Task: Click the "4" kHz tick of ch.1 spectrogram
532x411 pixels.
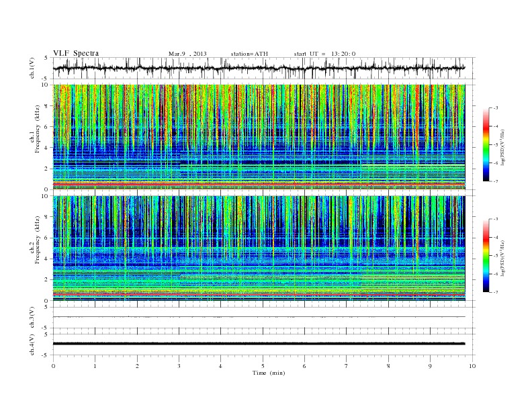Action: pyautogui.click(x=47, y=148)
